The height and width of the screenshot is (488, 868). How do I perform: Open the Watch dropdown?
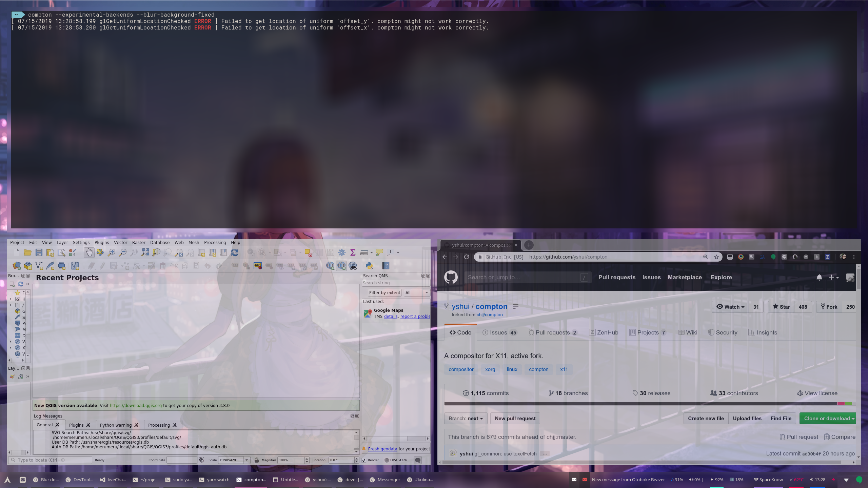point(730,307)
